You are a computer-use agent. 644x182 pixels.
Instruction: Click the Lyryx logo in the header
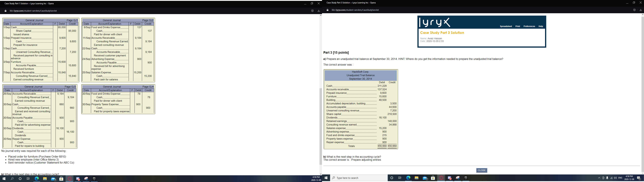tap(435, 22)
